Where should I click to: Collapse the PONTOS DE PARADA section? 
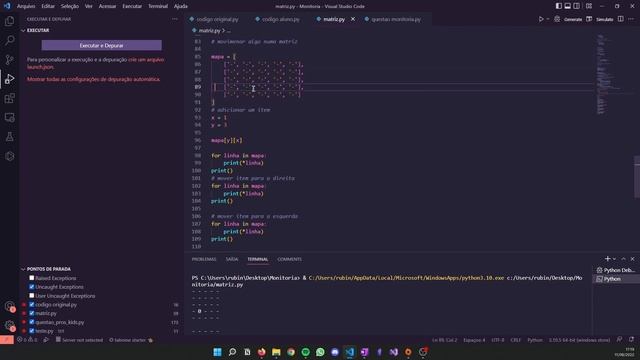(23, 269)
